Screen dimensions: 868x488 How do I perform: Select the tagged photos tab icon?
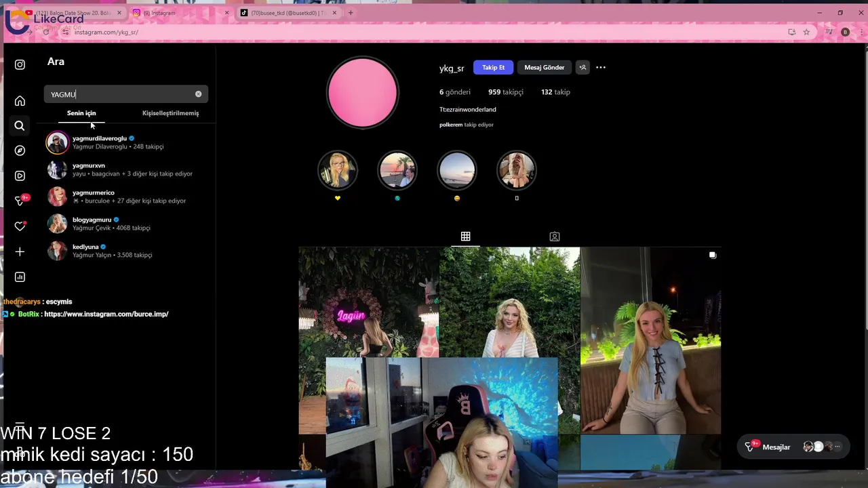click(555, 236)
